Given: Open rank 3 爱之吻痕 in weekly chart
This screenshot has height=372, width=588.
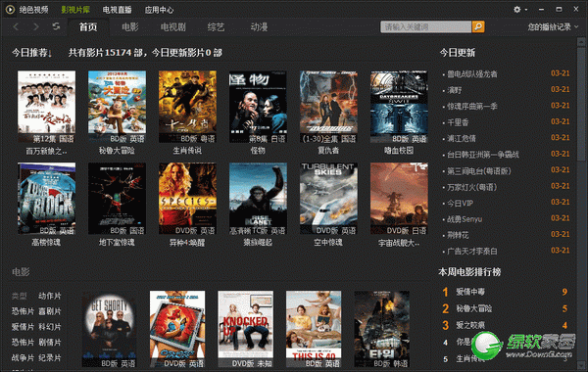Looking at the screenshot, I should (470, 325).
